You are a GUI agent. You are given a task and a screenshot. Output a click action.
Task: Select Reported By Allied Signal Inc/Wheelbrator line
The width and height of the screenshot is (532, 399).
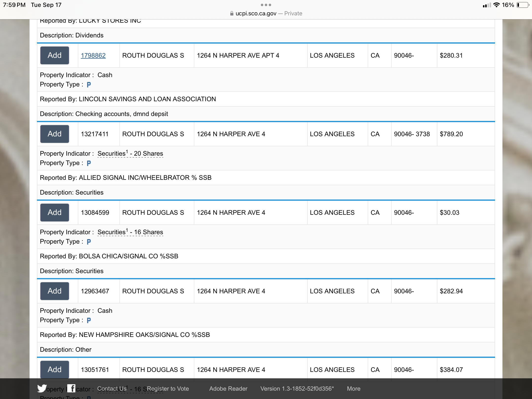(126, 178)
